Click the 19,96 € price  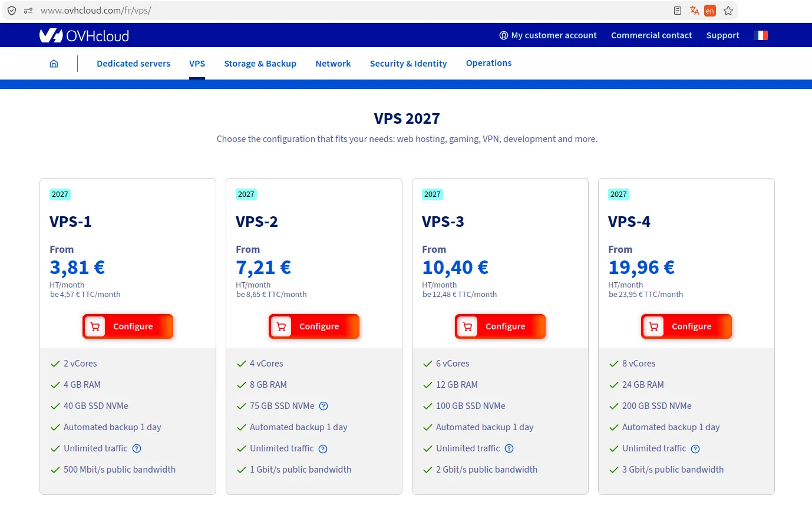642,268
